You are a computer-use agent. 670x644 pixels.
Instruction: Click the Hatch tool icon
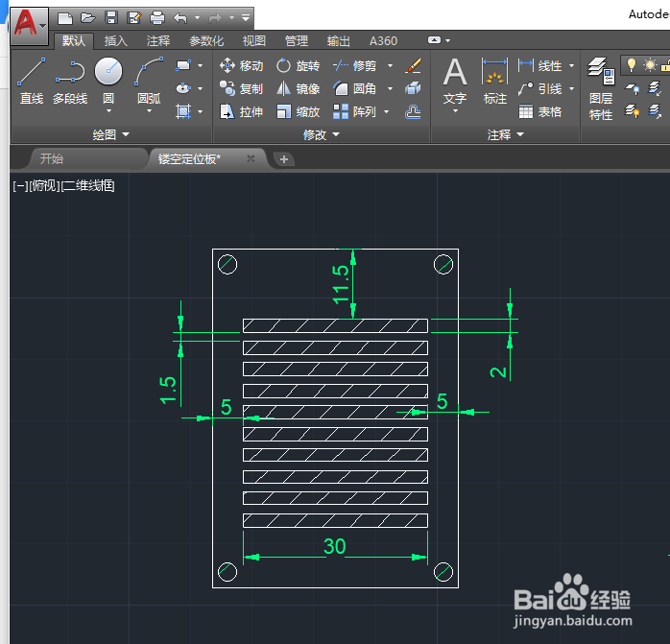183,112
